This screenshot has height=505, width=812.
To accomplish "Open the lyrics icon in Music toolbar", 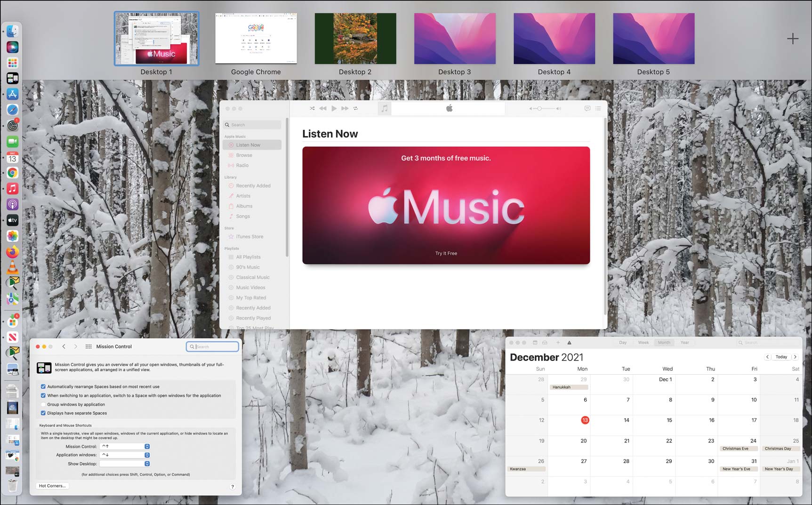I will pyautogui.click(x=587, y=108).
